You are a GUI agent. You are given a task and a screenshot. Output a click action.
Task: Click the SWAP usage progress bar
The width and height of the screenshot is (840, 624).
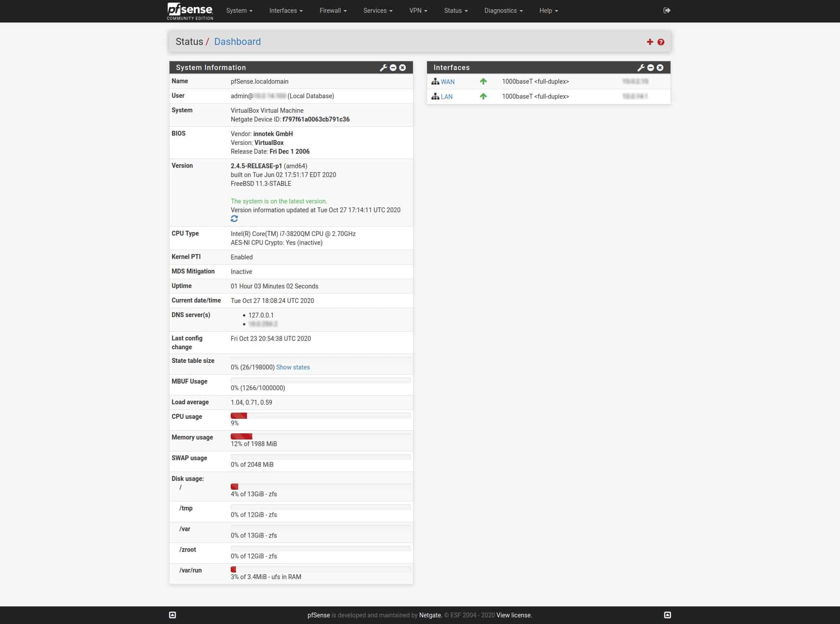click(x=321, y=457)
